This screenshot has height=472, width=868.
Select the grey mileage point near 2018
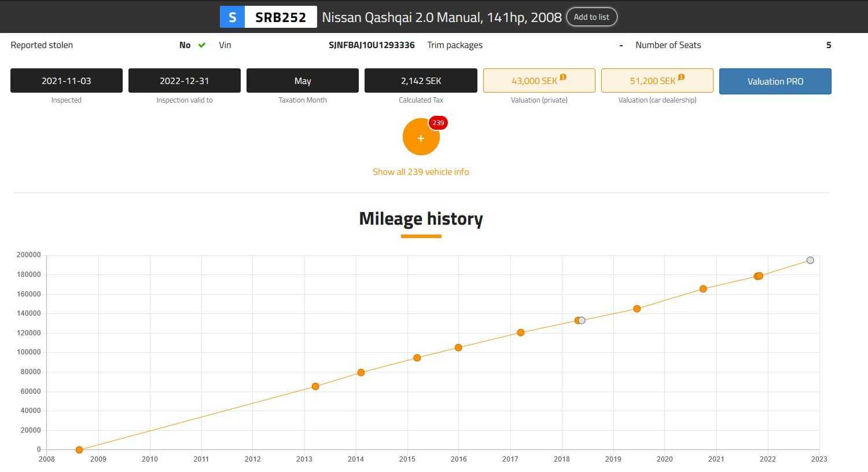(x=582, y=320)
